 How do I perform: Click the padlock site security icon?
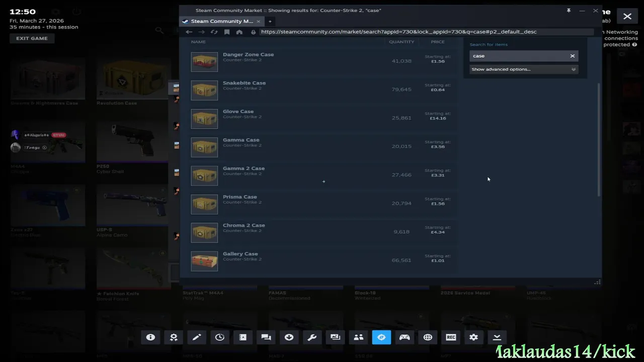point(254,32)
